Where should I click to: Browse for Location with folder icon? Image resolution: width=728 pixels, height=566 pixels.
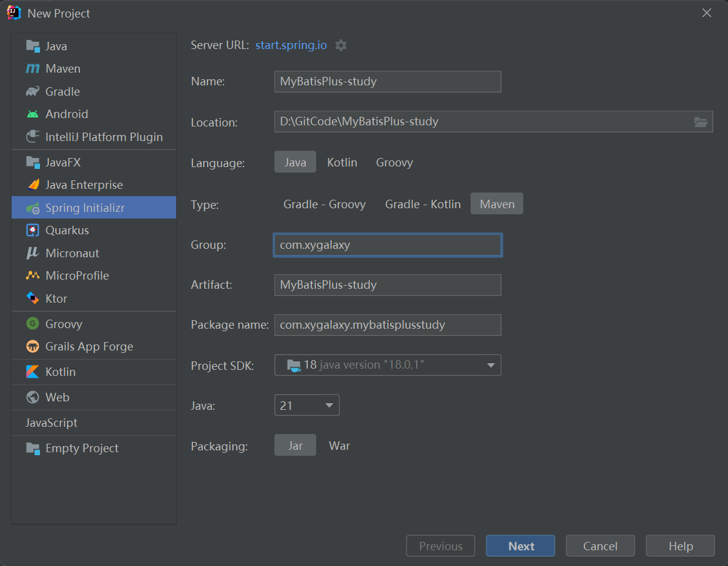(x=700, y=122)
